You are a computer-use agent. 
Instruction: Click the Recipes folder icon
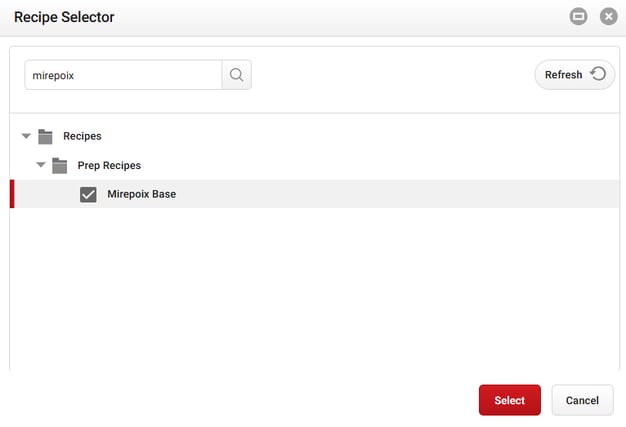click(x=45, y=136)
